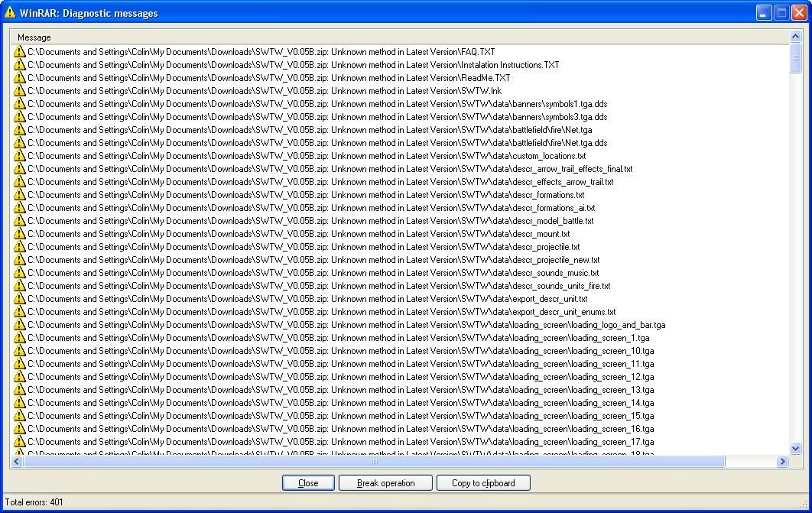Click the warning icon beside descr_mount.txt

(x=19, y=233)
